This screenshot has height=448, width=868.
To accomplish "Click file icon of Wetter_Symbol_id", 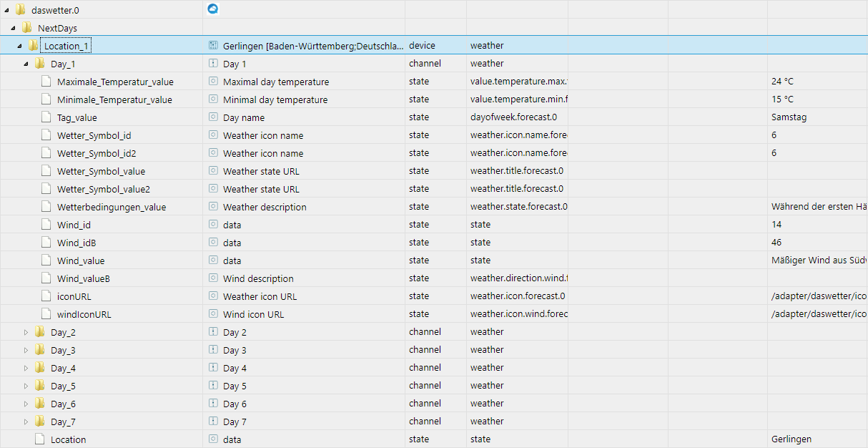I will pos(46,135).
